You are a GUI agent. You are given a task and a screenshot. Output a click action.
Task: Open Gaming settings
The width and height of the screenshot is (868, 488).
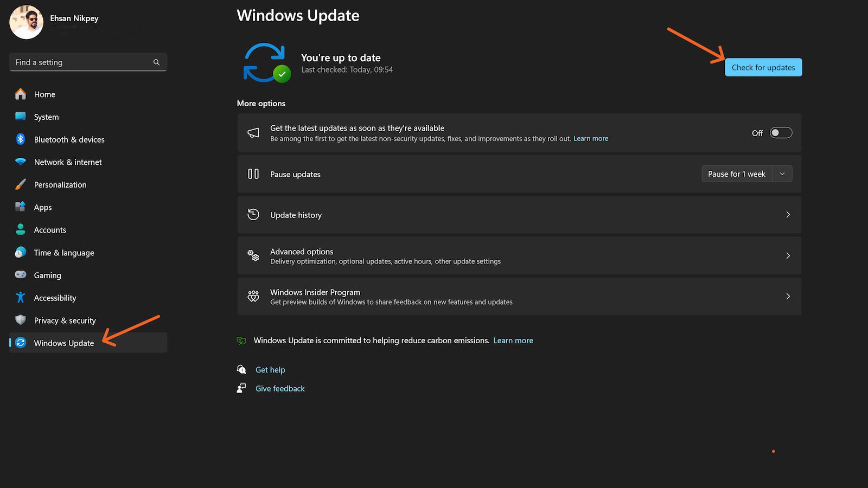[88, 275]
